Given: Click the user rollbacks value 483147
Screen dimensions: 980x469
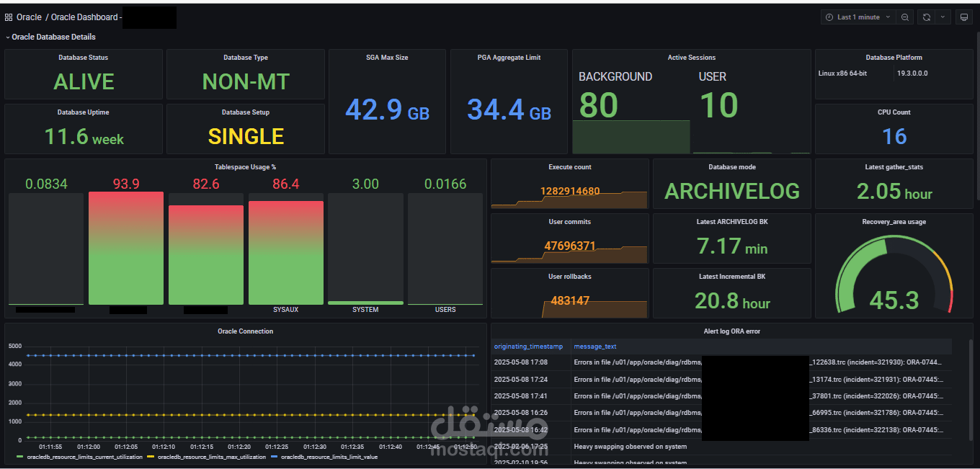Looking at the screenshot, I should coord(570,301).
